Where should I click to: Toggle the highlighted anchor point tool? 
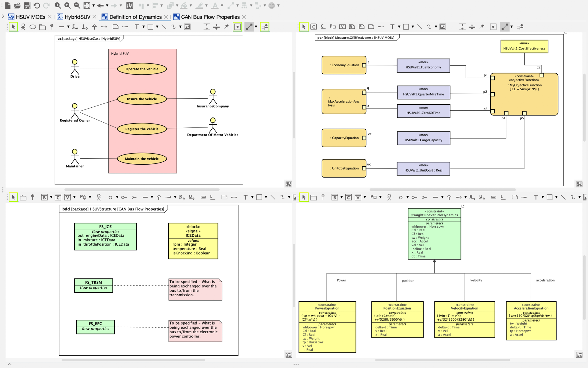(237, 27)
